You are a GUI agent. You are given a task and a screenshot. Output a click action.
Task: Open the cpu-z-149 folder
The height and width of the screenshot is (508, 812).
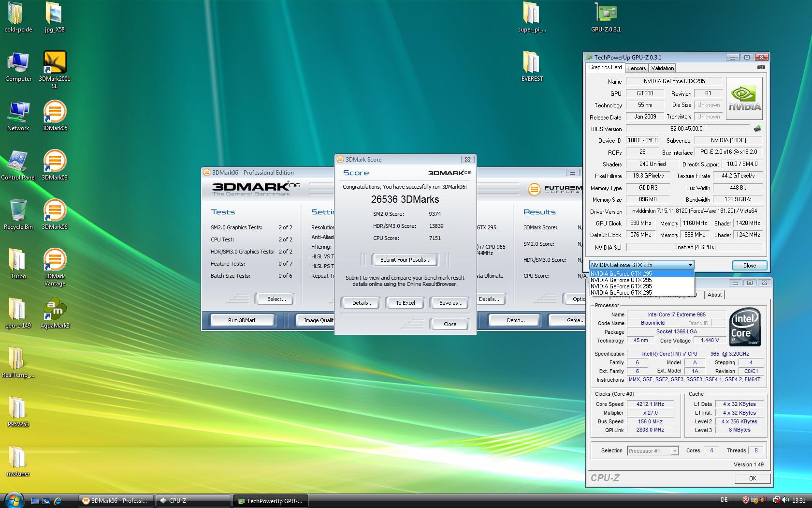[x=18, y=314]
